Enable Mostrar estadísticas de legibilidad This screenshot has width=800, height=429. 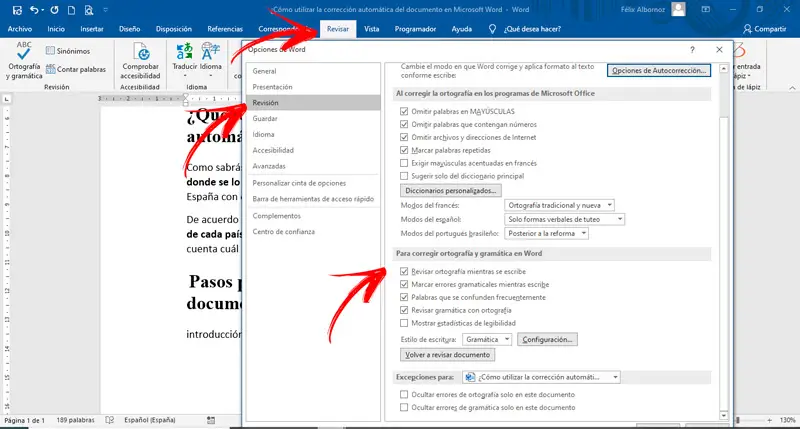click(404, 323)
